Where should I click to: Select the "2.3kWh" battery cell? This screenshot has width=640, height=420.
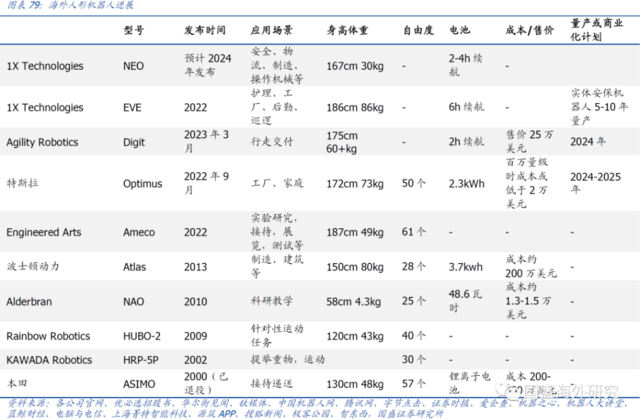(x=467, y=184)
